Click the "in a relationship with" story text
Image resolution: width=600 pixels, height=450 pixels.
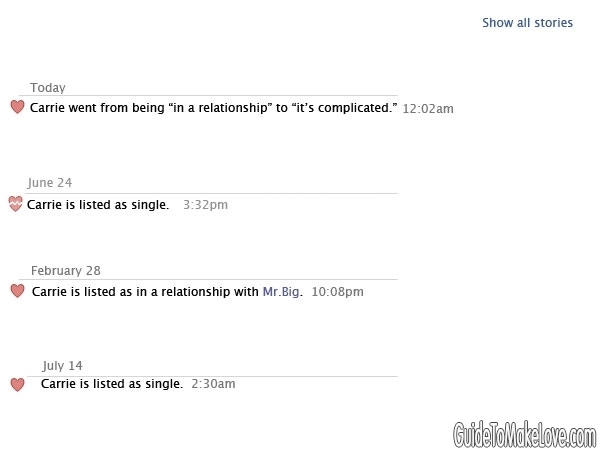click(x=167, y=292)
